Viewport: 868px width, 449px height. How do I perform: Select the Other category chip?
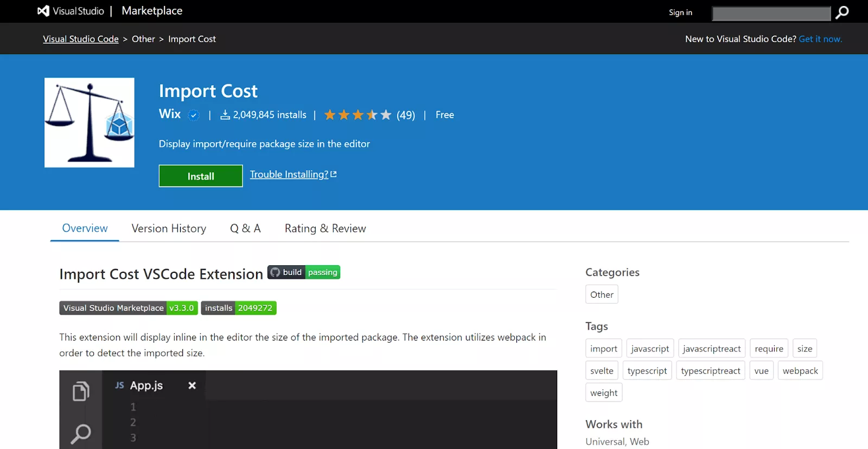pyautogui.click(x=602, y=294)
